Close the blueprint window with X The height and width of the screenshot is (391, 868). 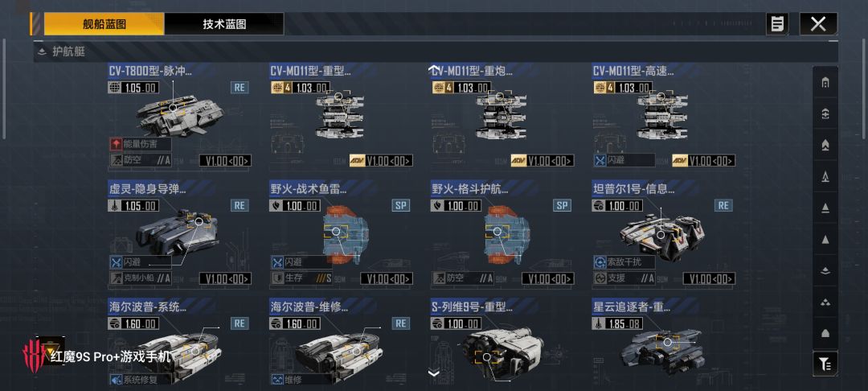pos(818,24)
